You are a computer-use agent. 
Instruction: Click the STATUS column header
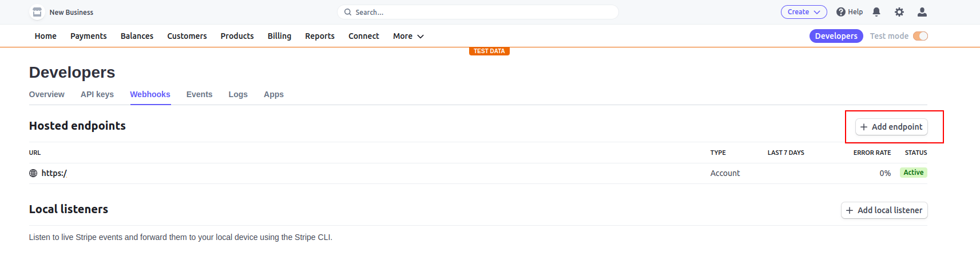(916, 153)
